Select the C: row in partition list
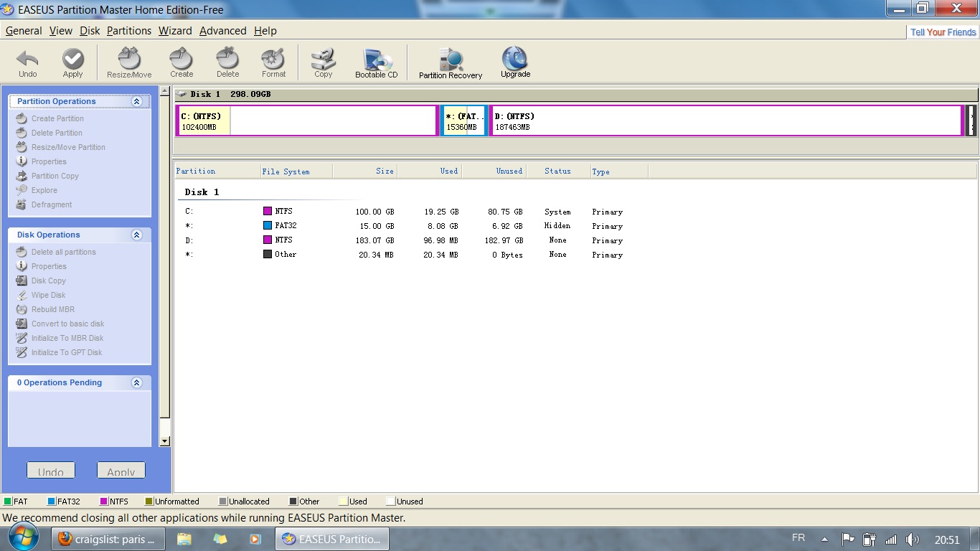This screenshot has height=551, width=980. point(404,212)
